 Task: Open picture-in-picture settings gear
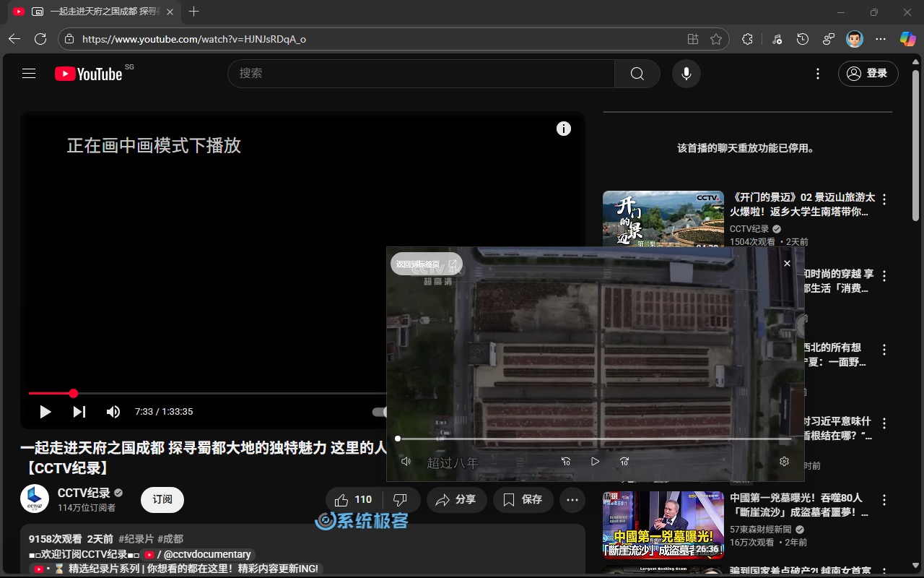pos(785,461)
